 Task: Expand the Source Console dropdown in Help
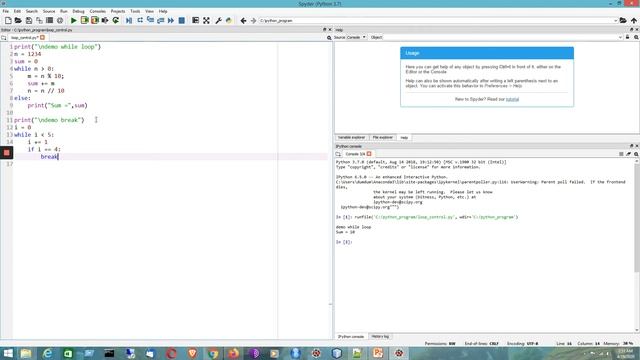tap(357, 37)
